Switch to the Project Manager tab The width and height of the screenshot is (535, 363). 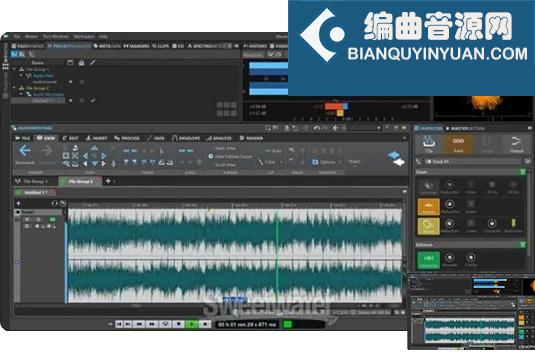point(69,46)
